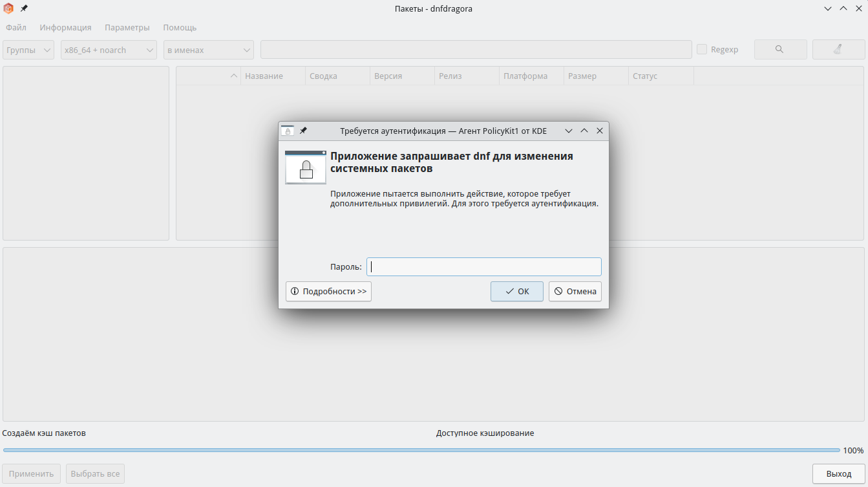Click the Выход button

tap(839, 473)
